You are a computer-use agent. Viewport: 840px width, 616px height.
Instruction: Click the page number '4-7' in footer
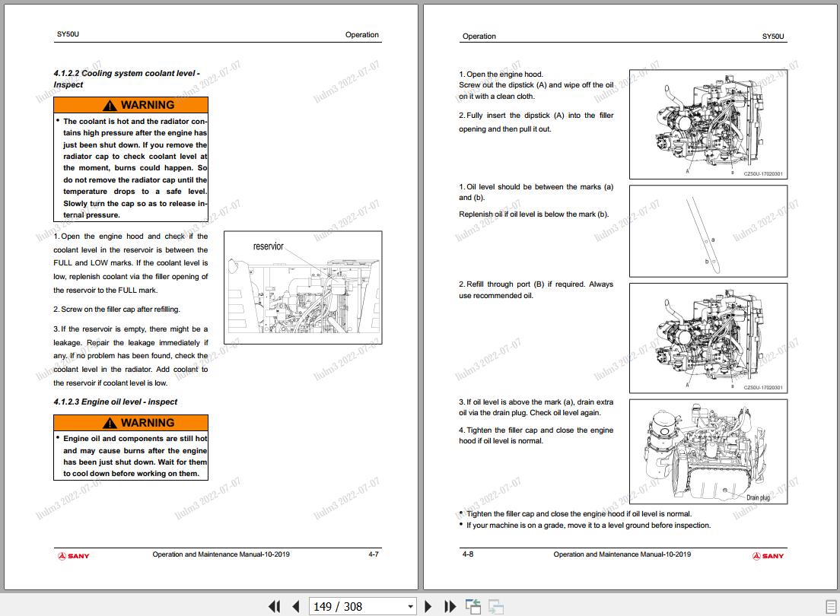[374, 554]
